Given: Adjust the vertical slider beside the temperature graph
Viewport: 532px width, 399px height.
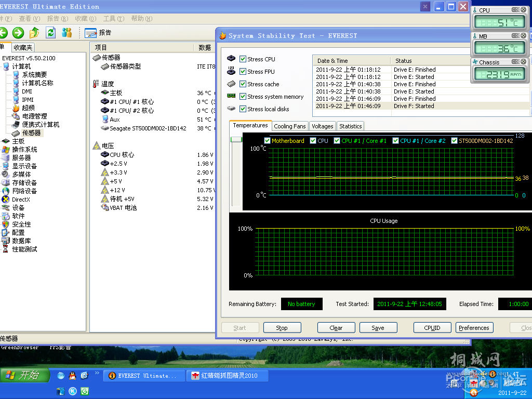Looking at the screenshot, I should 236,139.
